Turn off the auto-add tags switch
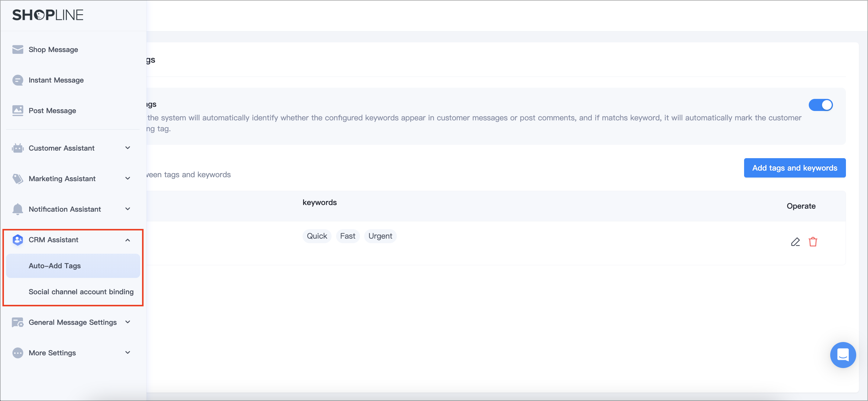868x401 pixels. tap(821, 105)
